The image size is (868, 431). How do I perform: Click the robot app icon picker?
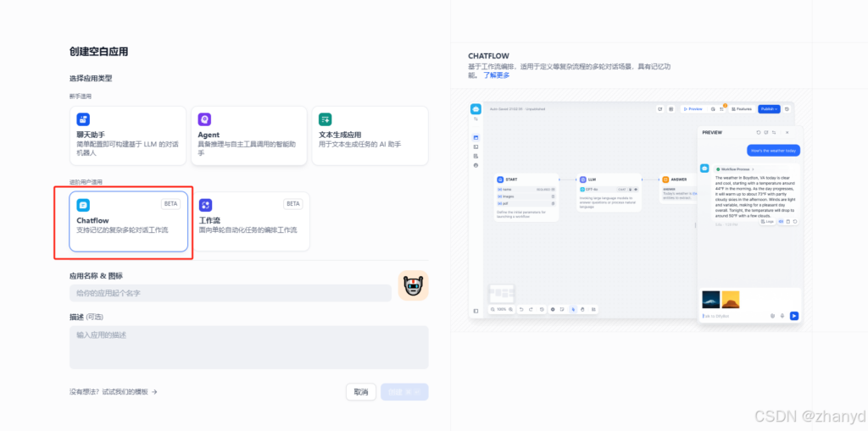[413, 286]
